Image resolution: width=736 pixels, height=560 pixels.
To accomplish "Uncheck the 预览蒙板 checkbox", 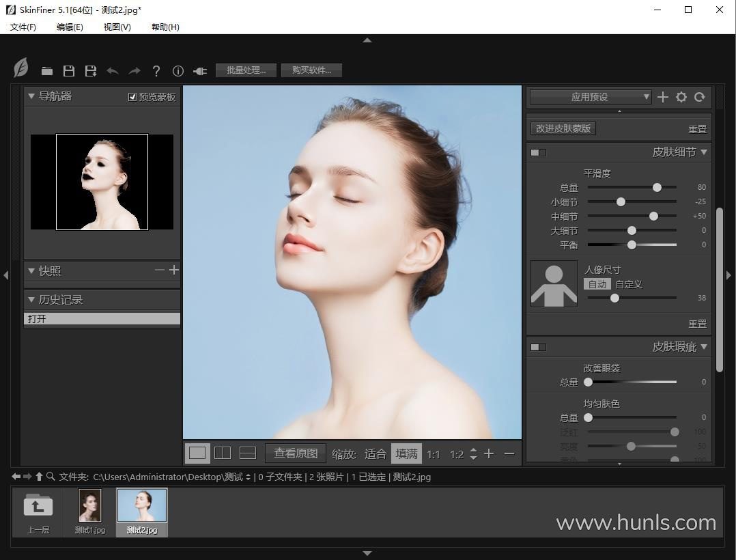I will click(132, 97).
